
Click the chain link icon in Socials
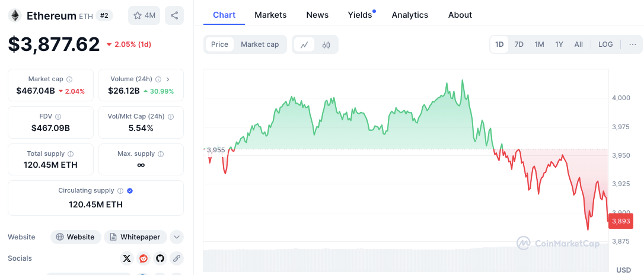[x=176, y=258]
